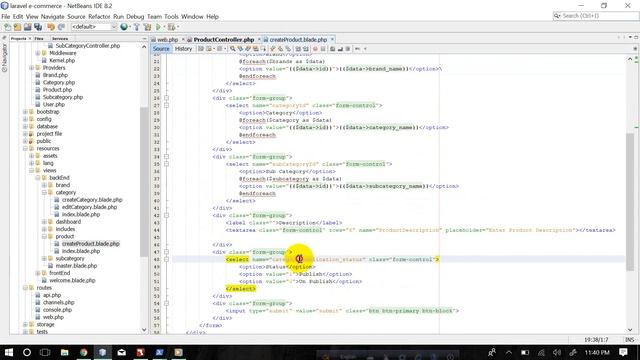Open the Navigate menu
This screenshot has height=360, width=640.
pos(52,16)
